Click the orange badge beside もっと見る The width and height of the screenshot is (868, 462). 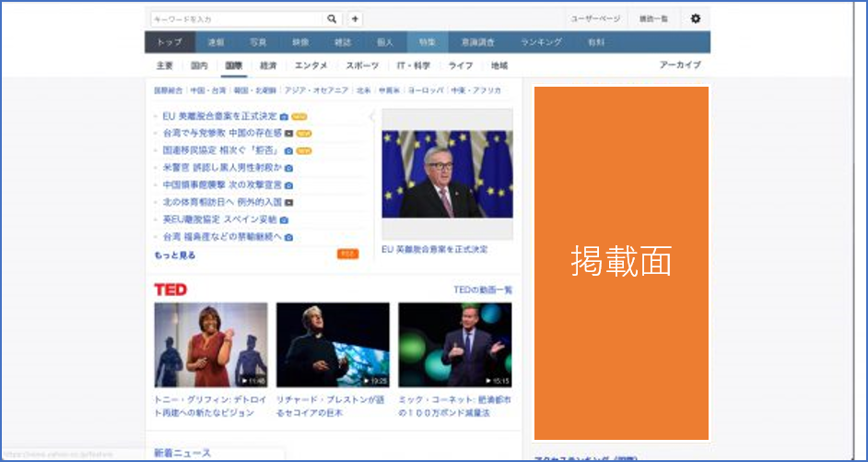click(347, 254)
